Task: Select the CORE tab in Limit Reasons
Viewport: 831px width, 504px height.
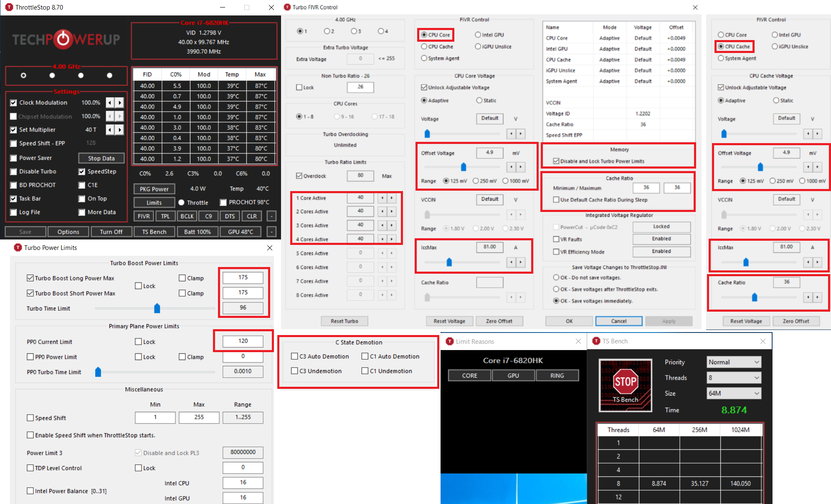Action: tap(469, 375)
